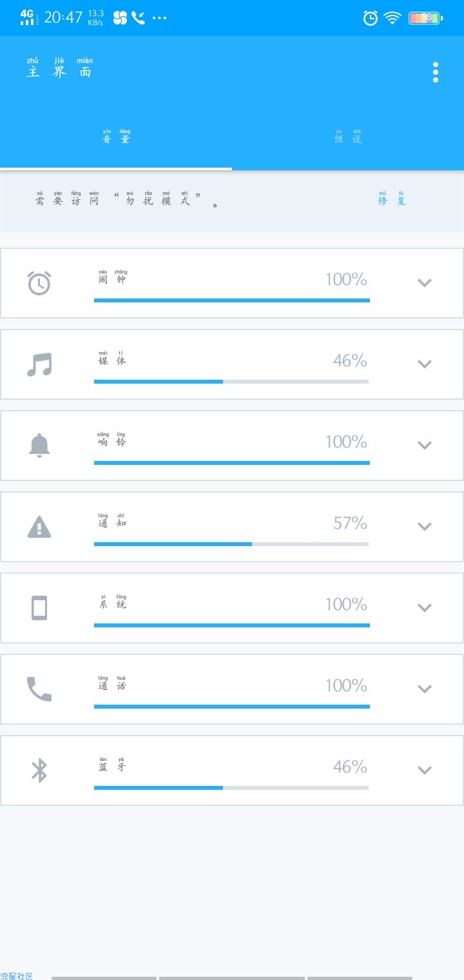Switch to the 预设 tab

click(x=348, y=137)
